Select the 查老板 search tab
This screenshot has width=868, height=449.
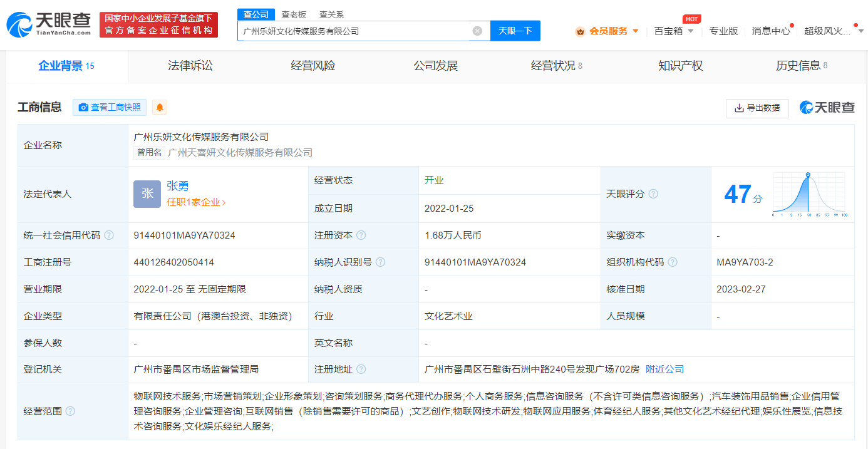(x=294, y=14)
